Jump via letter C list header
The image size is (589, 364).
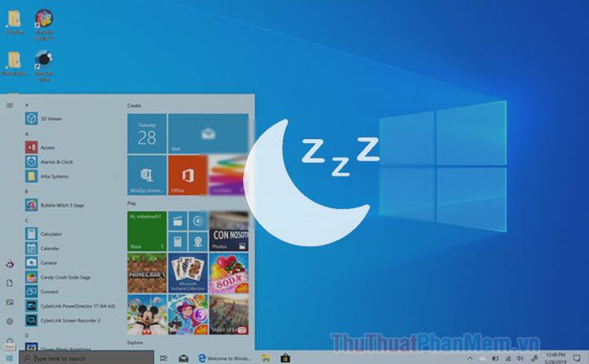point(27,220)
